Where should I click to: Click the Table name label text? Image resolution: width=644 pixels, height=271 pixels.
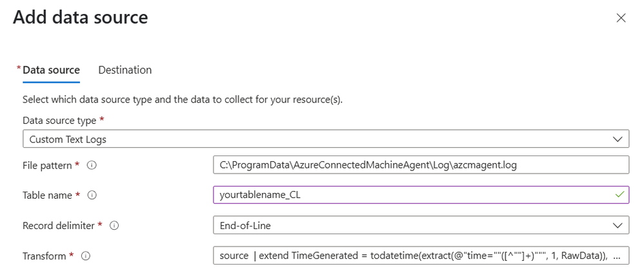coord(48,195)
